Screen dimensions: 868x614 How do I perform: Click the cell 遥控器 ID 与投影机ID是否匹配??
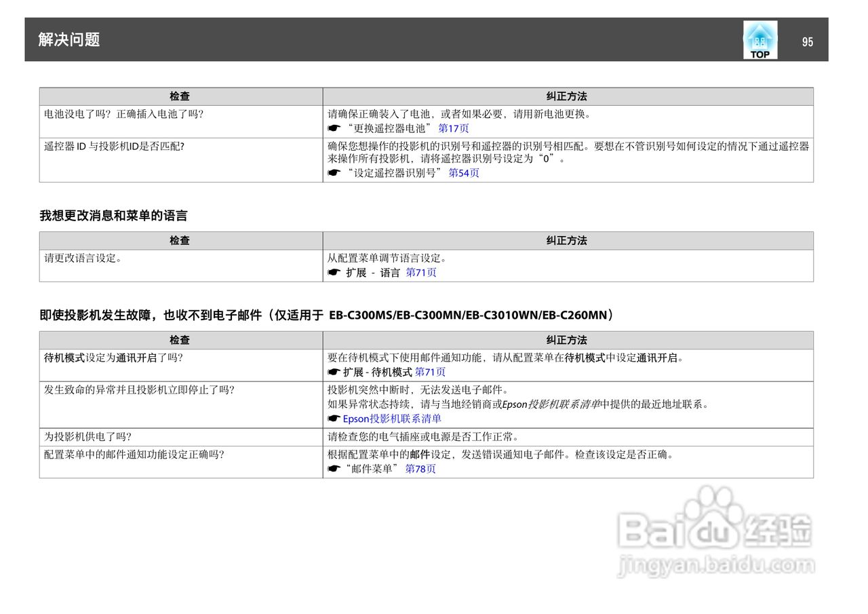point(181,159)
